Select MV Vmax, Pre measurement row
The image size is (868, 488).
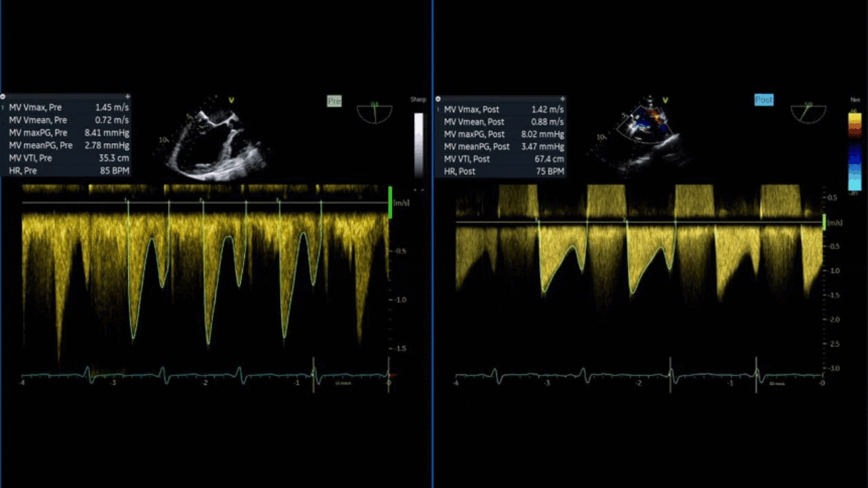(68, 108)
